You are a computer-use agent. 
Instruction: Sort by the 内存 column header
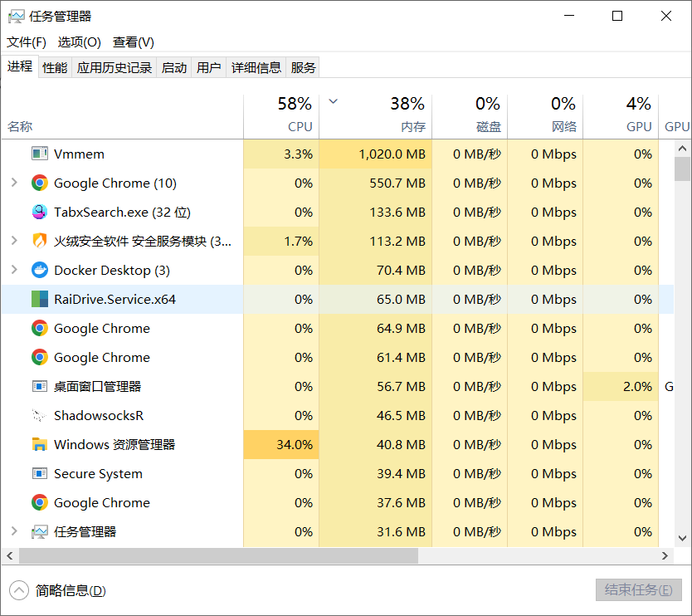pos(376,115)
